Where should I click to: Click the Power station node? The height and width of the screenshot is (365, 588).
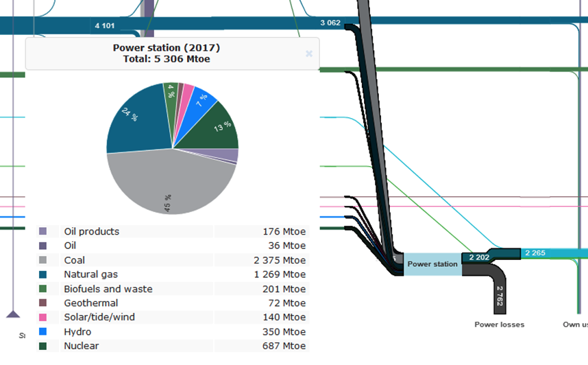tap(432, 264)
